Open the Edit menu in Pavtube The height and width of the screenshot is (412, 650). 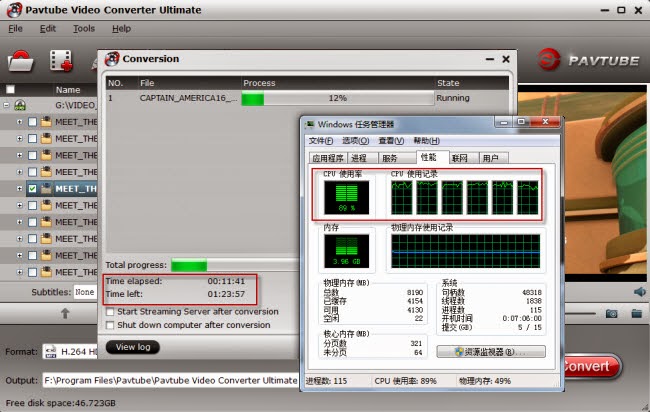(x=48, y=29)
